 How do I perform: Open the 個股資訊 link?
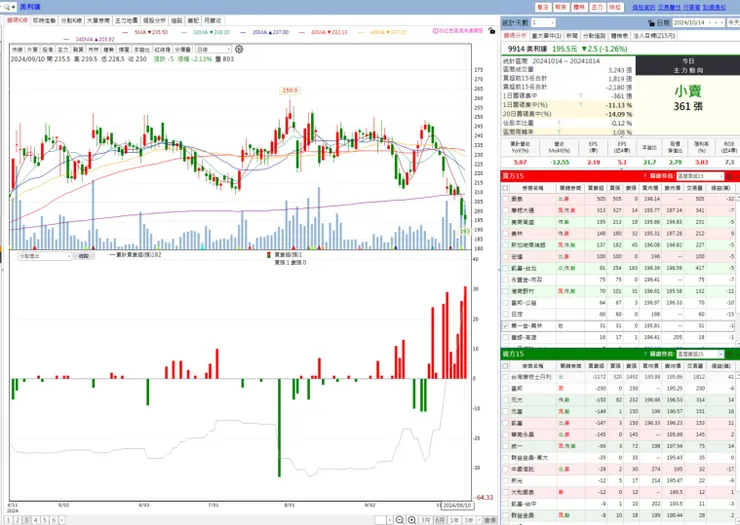coord(644,8)
